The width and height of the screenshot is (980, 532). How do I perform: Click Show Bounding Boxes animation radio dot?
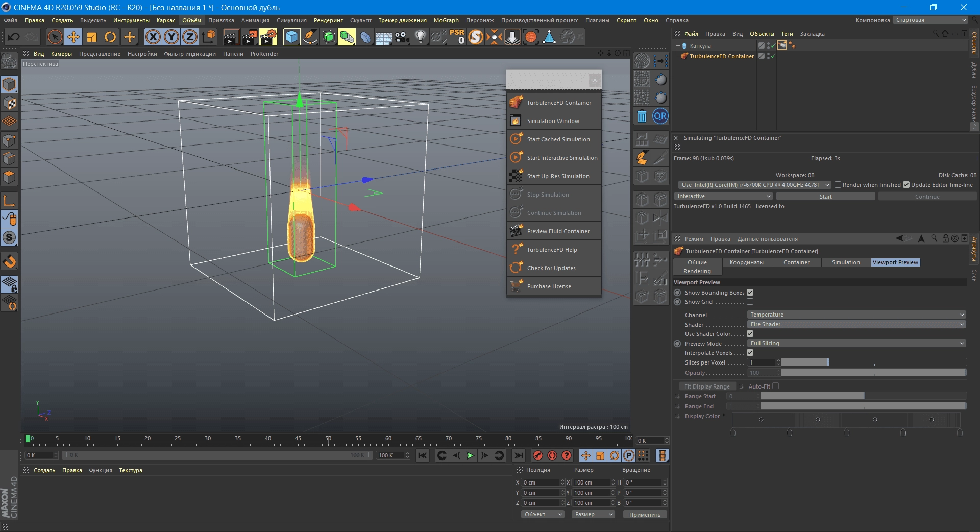click(x=677, y=293)
